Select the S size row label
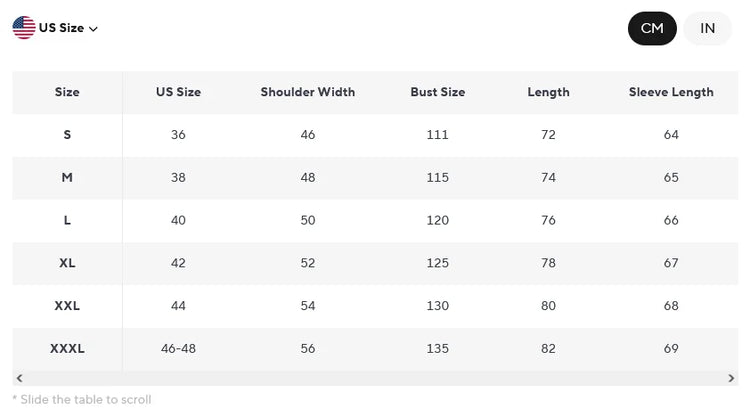The height and width of the screenshot is (417, 750). [67, 135]
